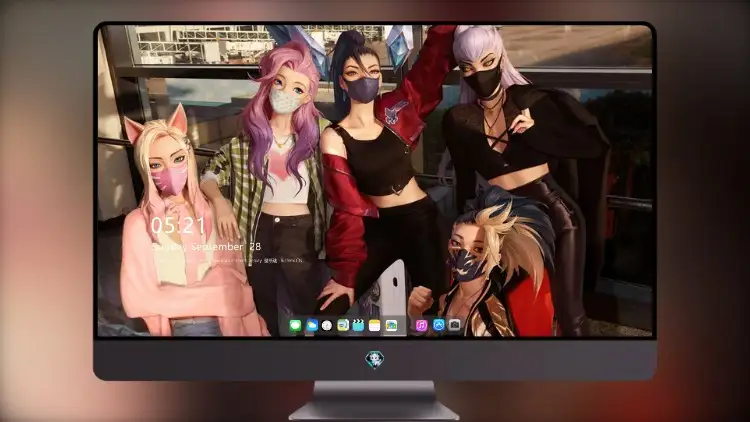Click the September 28 date text

click(x=226, y=247)
